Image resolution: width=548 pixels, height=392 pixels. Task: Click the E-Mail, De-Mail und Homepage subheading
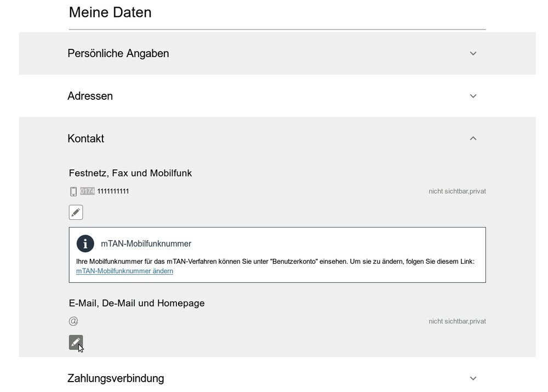tap(136, 303)
